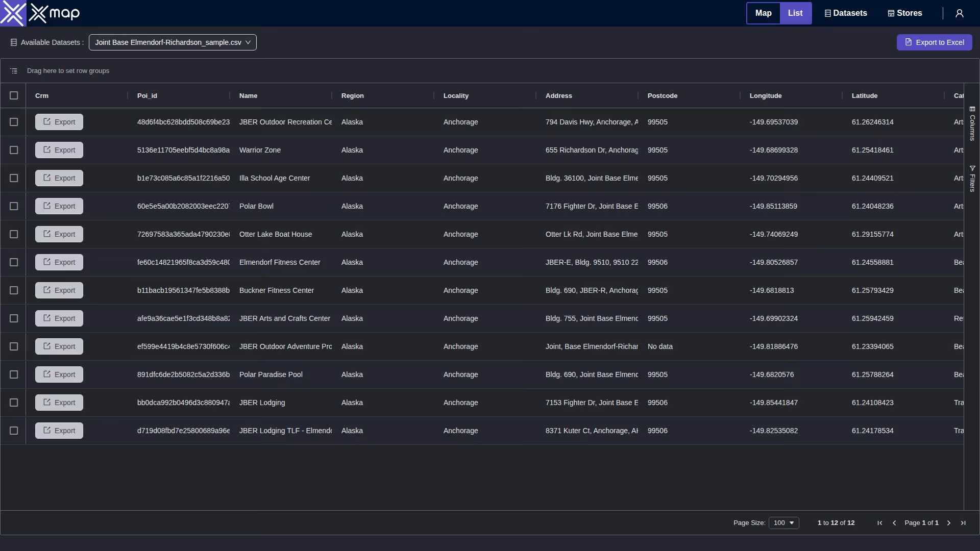Export the JBER Outdoor Recreation row to CRM
980x551 pixels.
[x=59, y=122]
